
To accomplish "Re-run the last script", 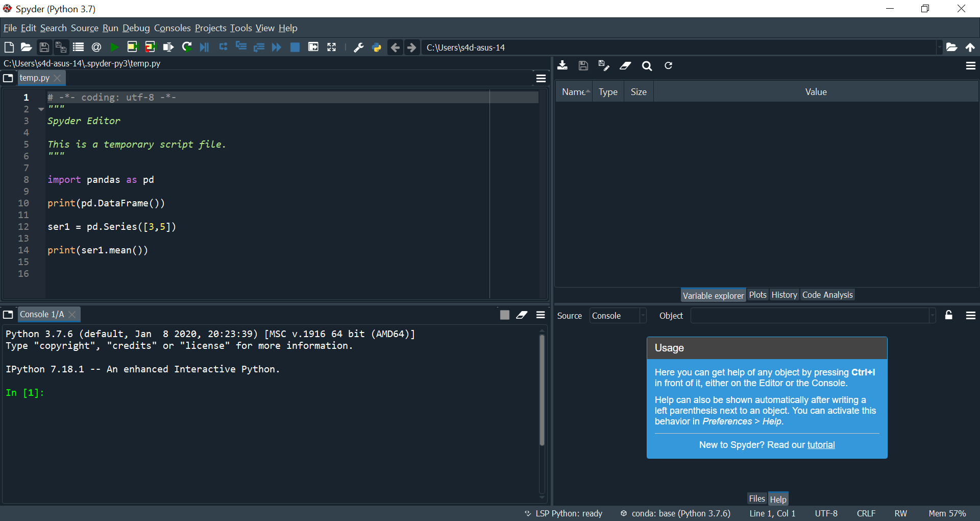I will click(x=187, y=47).
